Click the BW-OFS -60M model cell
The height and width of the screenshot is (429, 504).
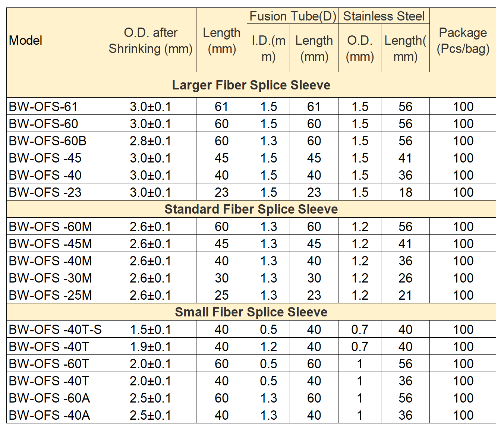[50, 227]
